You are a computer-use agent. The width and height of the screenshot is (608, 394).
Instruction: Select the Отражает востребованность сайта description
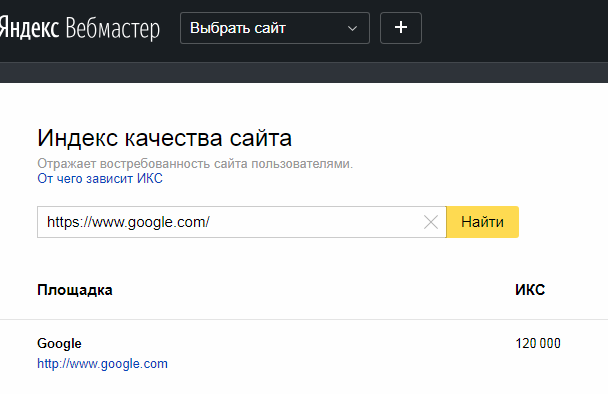tap(195, 164)
